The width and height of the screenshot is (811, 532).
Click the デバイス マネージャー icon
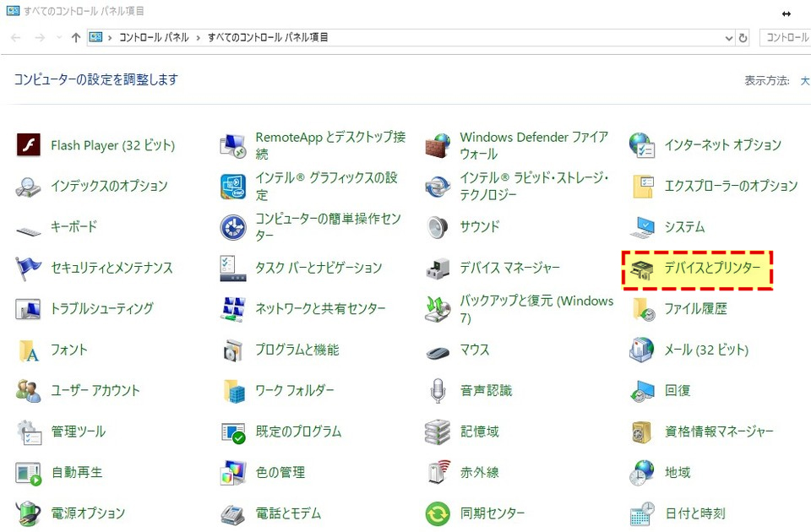coord(438,268)
